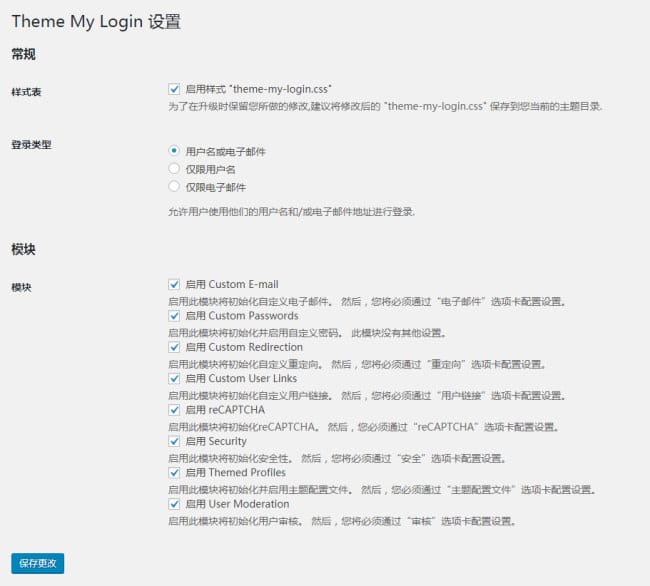Click the Custom Passwords module description text
The image size is (650, 586).
pos(307,333)
